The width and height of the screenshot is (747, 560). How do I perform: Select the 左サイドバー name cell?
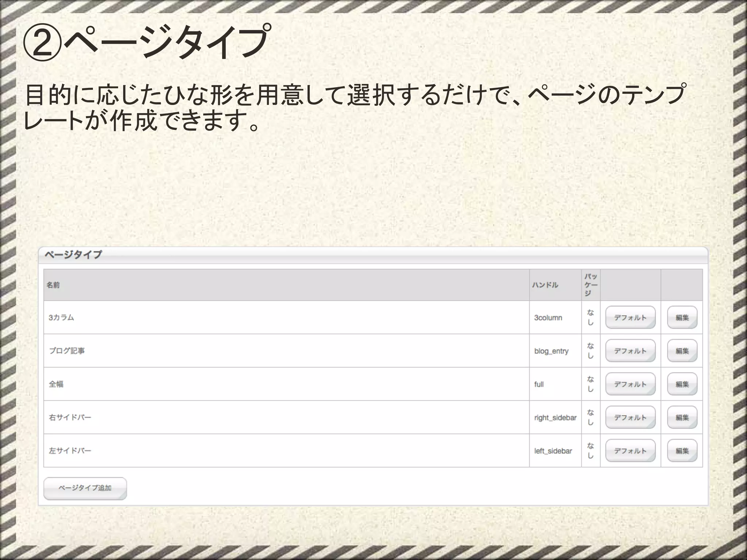tap(286, 451)
